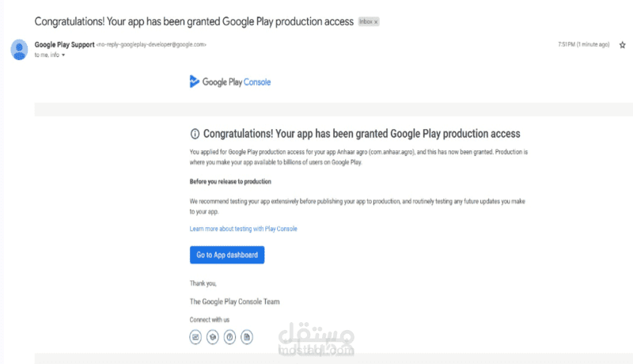This screenshot has width=633, height=364.
Task: Open the chart icon under Connect with us
Action: [195, 336]
